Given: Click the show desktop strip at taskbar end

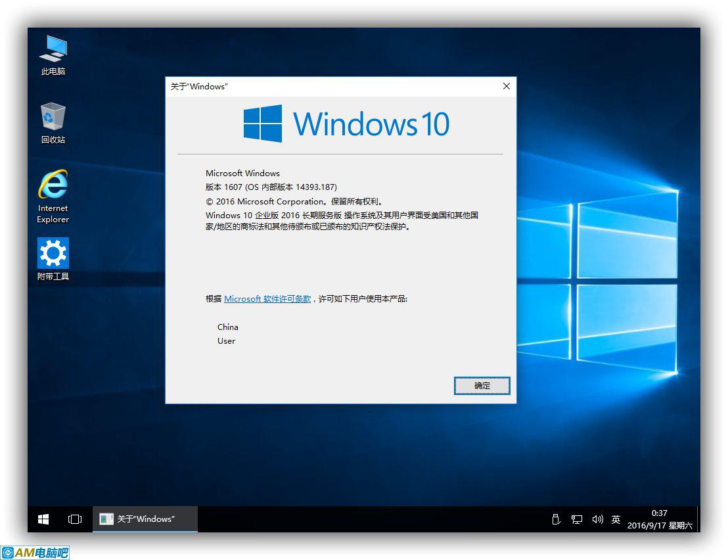Looking at the screenshot, I should pyautogui.click(x=698, y=519).
